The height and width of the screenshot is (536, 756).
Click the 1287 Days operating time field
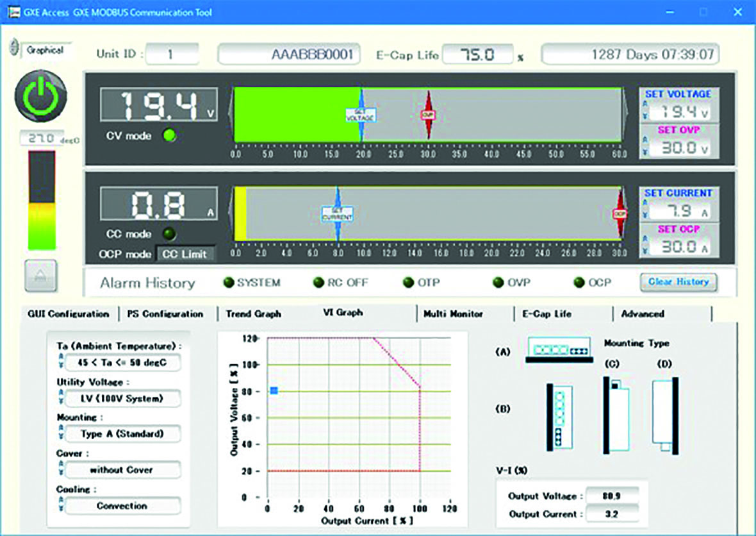coord(630,54)
